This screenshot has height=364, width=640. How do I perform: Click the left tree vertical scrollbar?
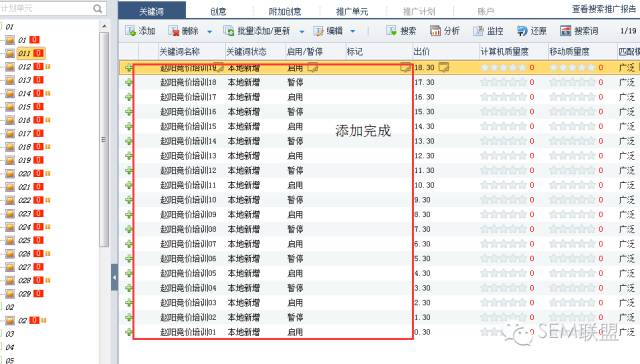click(104, 139)
